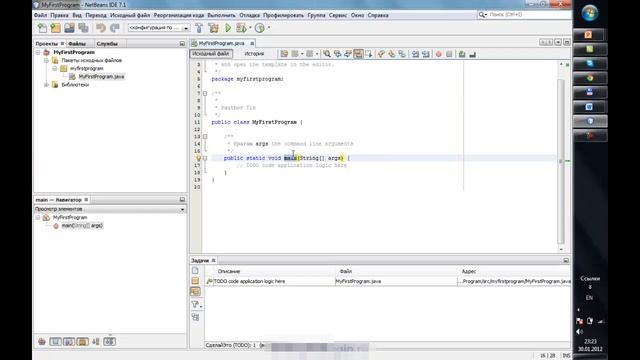
Task: Collapse the Javadoc fold on line 13
Action: [x=205, y=136]
